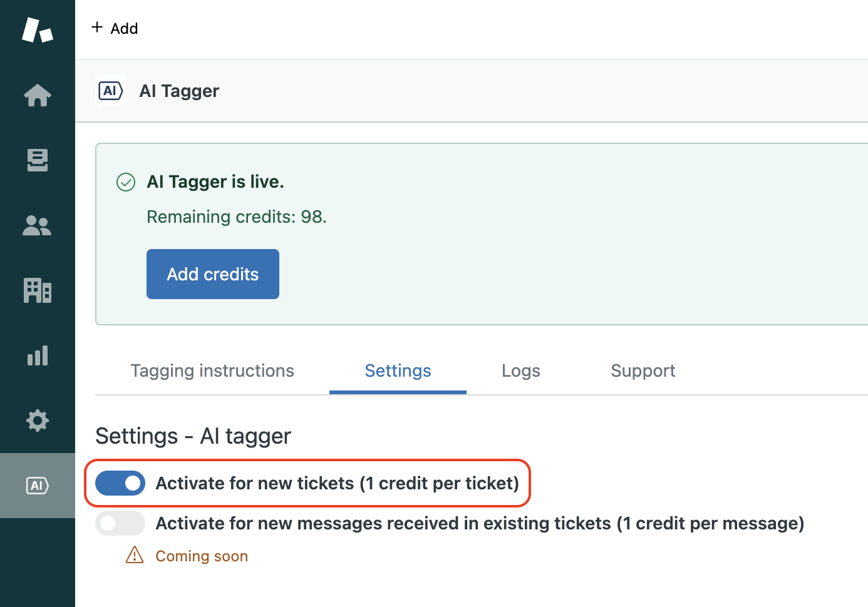Enable Activate for new messages toggle

coord(120,523)
